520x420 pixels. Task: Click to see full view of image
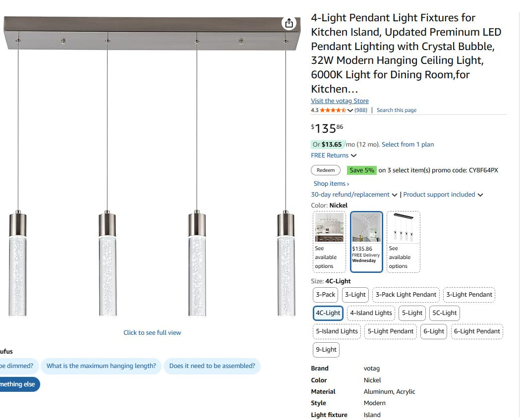[x=152, y=332]
